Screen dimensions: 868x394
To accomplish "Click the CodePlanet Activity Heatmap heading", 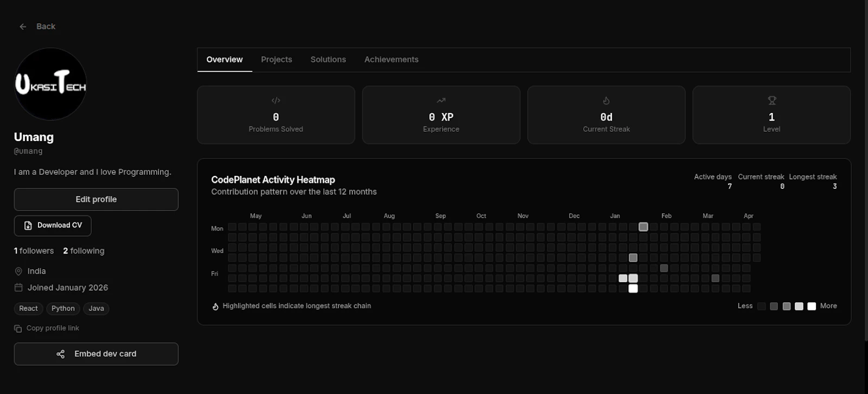I will coord(273,180).
